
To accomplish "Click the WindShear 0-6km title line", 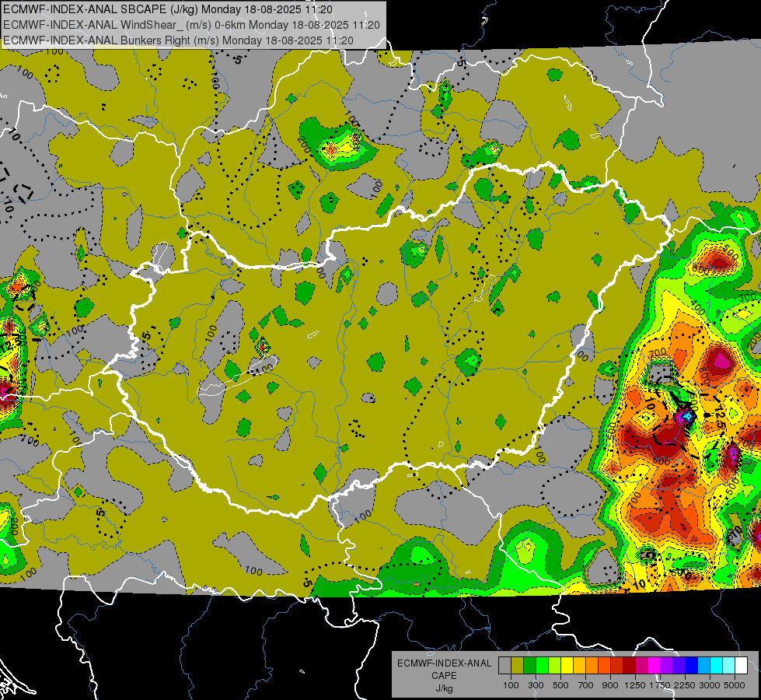I will [191, 25].
